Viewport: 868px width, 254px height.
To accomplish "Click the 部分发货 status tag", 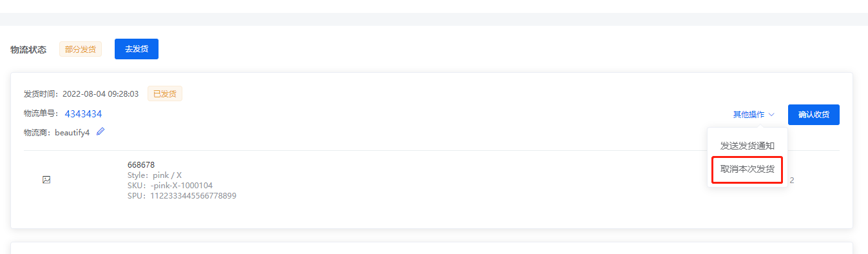I will click(81, 49).
